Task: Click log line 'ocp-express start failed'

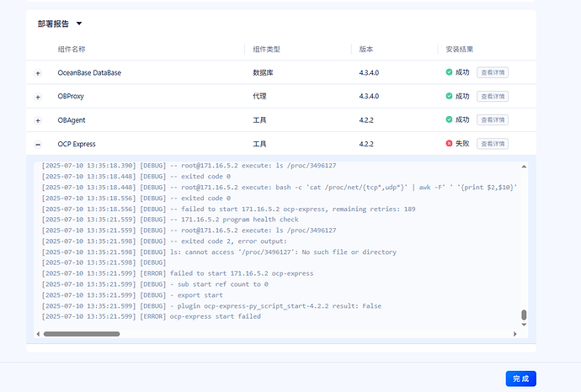Action: [x=152, y=316]
